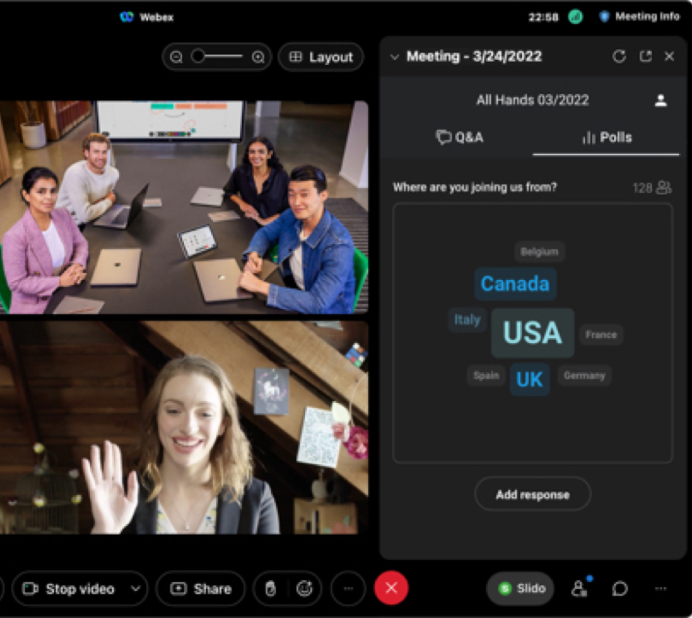This screenshot has height=618, width=692.
Task: Click the Share button
Action: tap(200, 589)
